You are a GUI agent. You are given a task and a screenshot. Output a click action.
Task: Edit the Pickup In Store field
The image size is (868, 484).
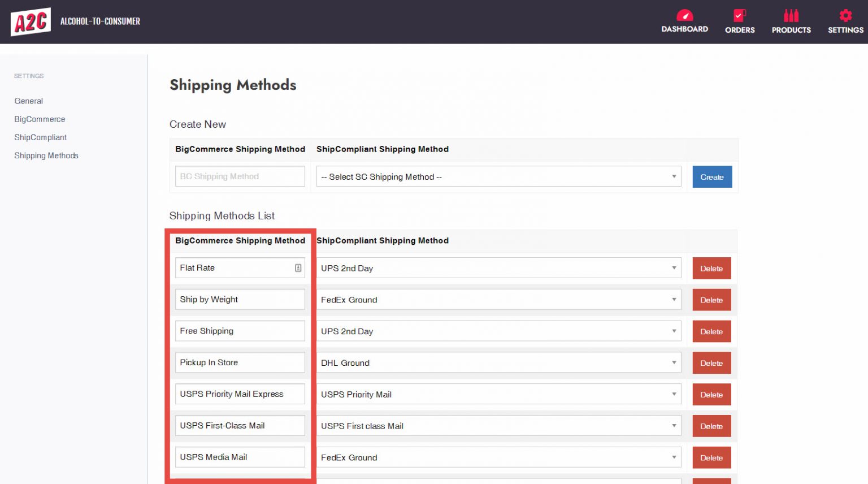point(240,363)
